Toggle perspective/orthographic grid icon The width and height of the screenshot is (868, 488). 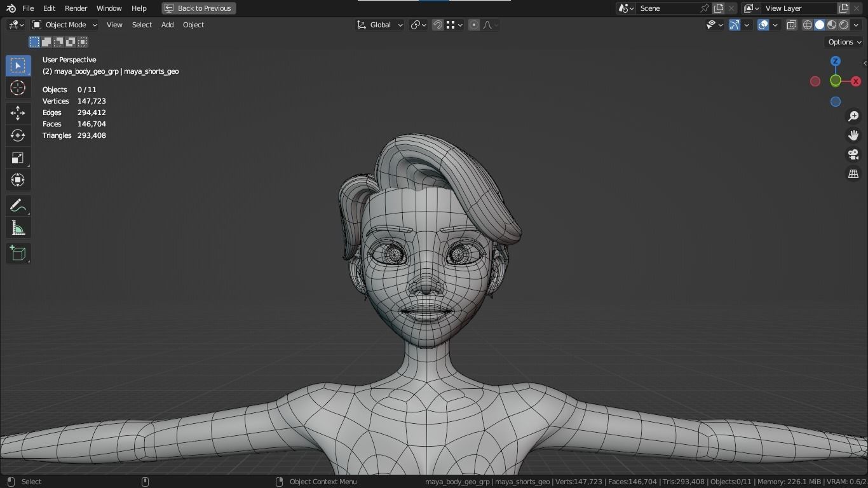(853, 173)
